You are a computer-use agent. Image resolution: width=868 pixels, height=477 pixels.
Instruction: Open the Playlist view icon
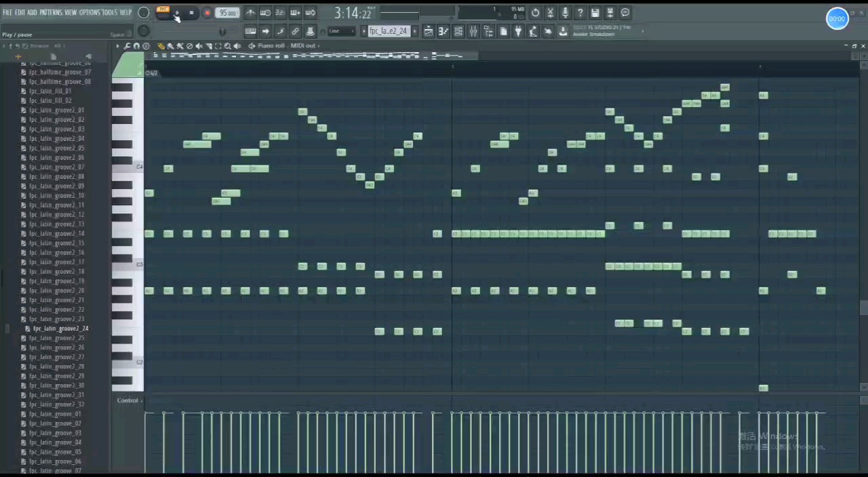point(429,31)
